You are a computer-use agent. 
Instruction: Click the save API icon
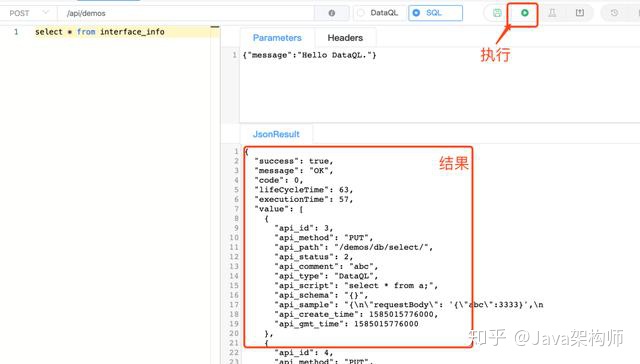pos(497,13)
